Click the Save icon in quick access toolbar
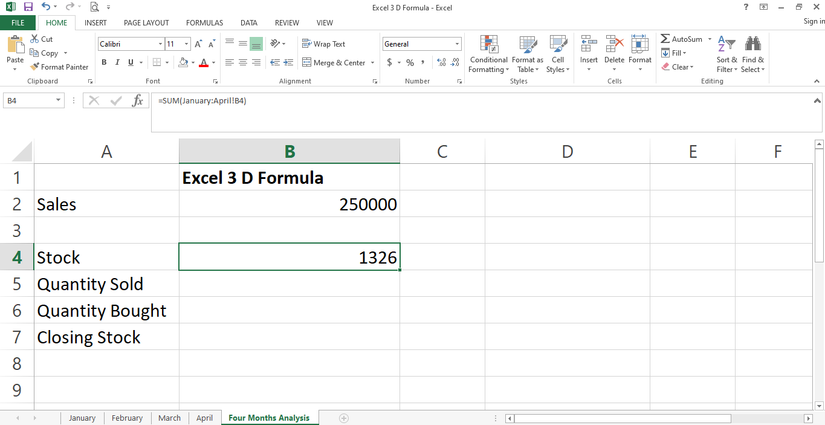The height and width of the screenshot is (425, 825). click(x=27, y=7)
